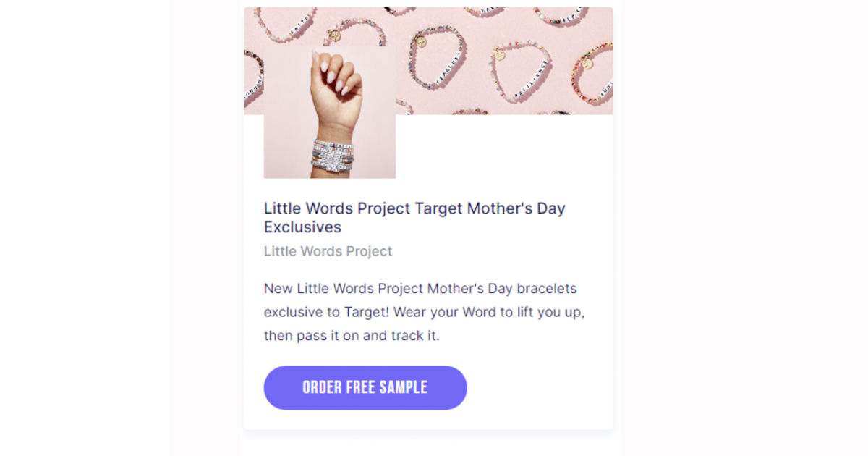Click the 'then pass it on' text line

352,336
